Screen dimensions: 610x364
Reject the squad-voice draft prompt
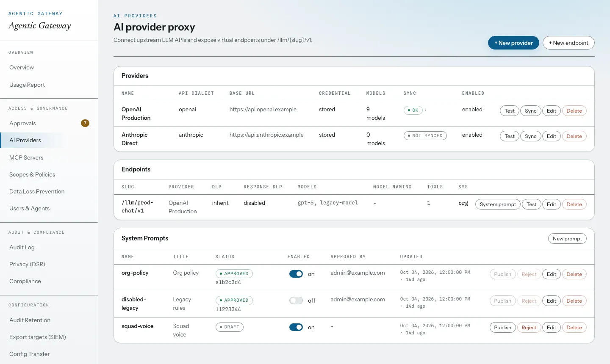529,328
